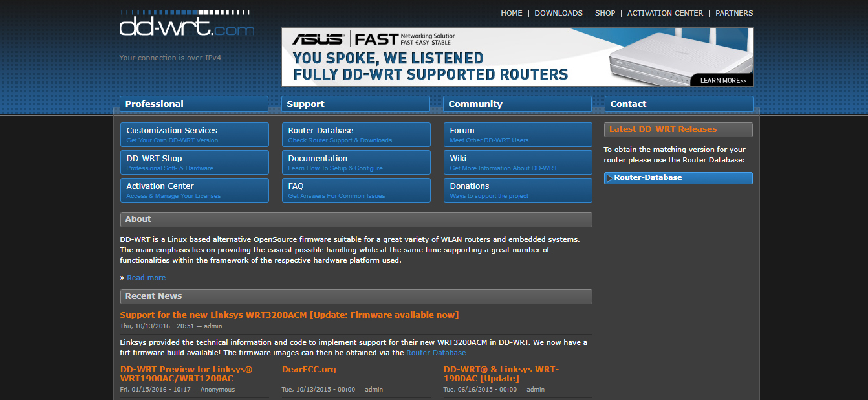This screenshot has height=400, width=868.
Task: Follow the Read more link
Action: coord(146,278)
